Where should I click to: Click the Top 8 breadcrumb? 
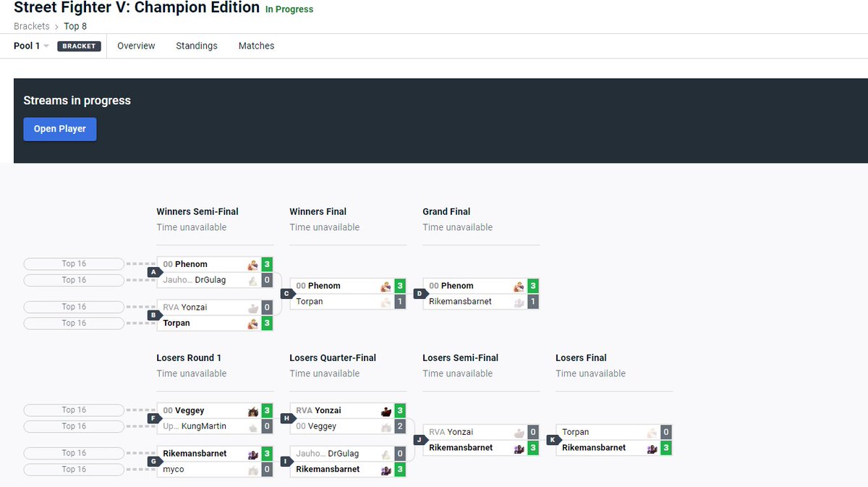[75, 26]
